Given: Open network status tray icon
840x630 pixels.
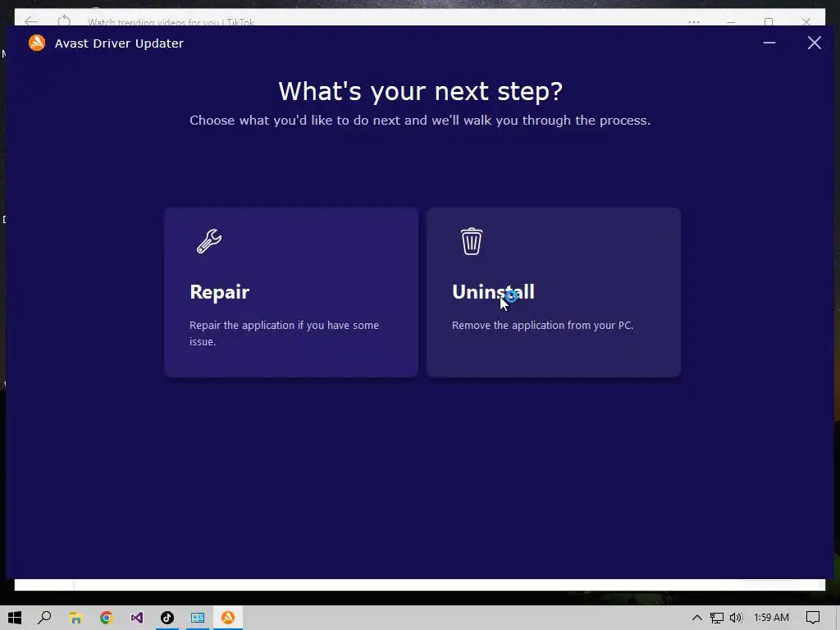Looking at the screenshot, I should tap(717, 618).
